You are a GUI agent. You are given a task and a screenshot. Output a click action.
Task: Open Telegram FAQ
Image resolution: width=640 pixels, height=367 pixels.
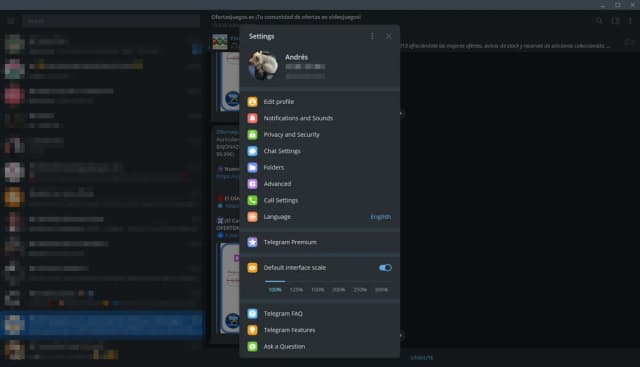(320, 314)
